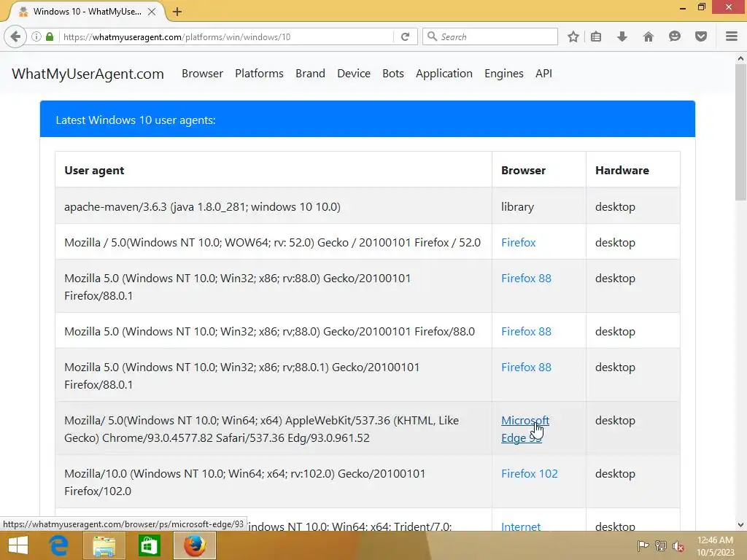
Task: Open Firefox 88 link in rv:88.0 Firefox/88.0.1 row
Action: coord(526,278)
